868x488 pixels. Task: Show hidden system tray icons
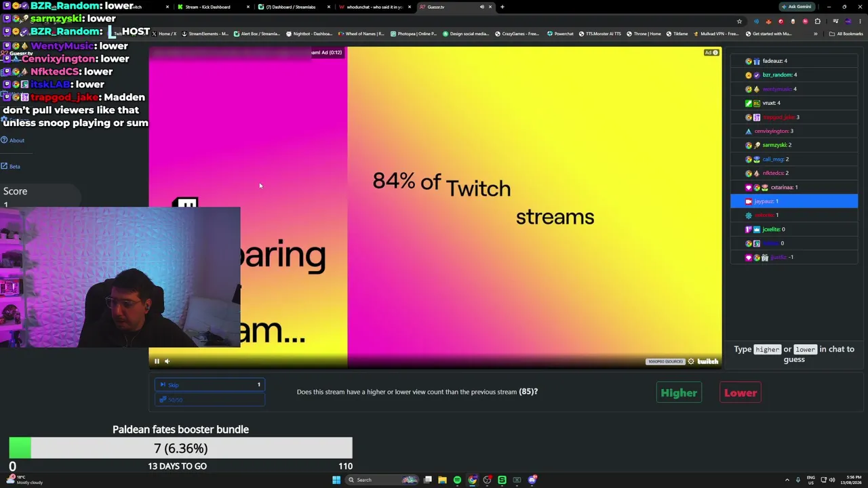(x=787, y=480)
